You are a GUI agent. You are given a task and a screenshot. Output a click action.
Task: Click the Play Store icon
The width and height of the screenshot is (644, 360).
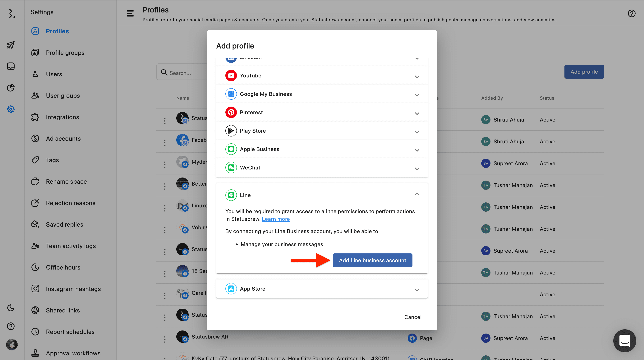pyautogui.click(x=231, y=131)
